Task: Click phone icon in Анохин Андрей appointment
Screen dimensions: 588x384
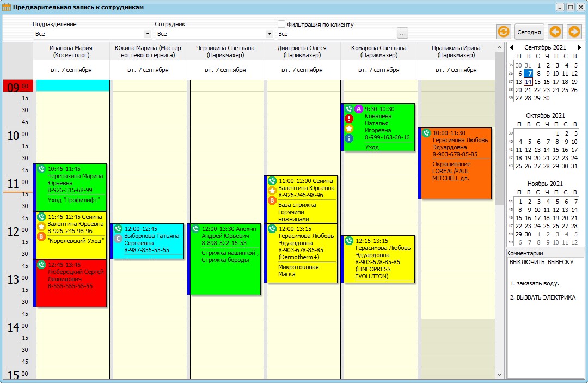Action: tap(195, 229)
